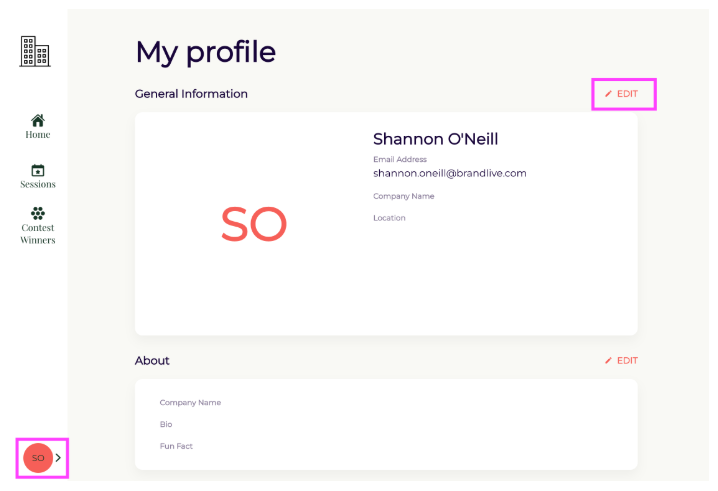The width and height of the screenshot is (718, 491).
Task: Edit the About section
Action: click(x=621, y=361)
